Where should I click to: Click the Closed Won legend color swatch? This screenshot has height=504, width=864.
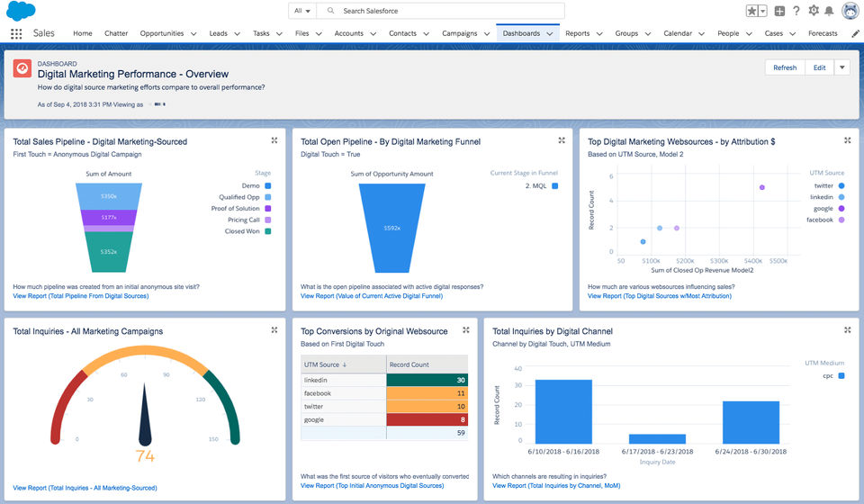point(268,231)
